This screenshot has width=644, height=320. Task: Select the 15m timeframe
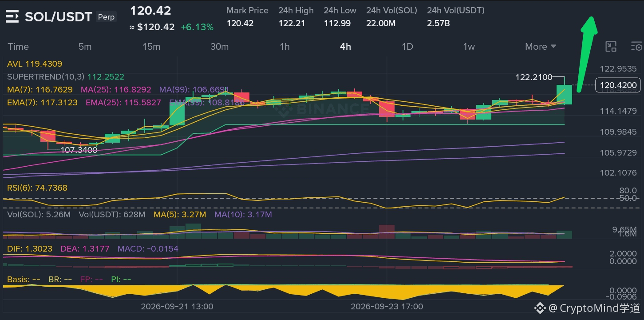coord(151,47)
